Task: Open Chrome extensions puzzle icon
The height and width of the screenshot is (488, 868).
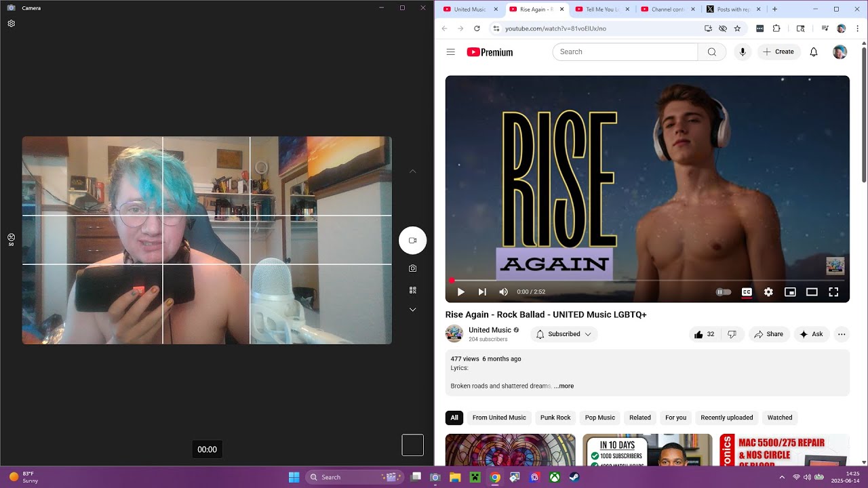Action: [x=776, y=28]
